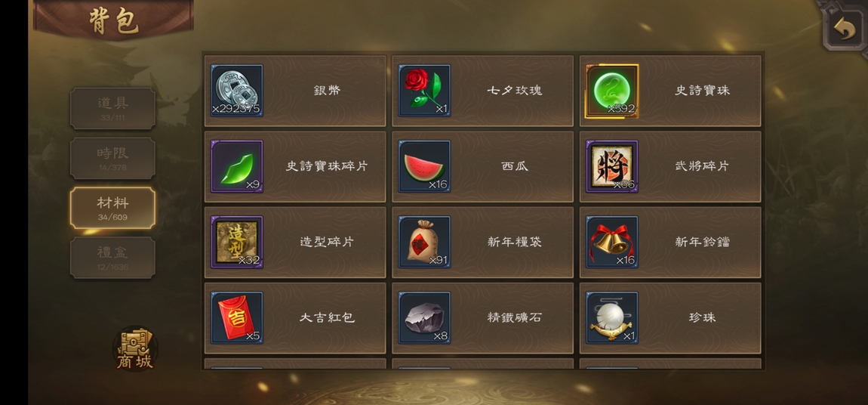Viewport: 868px width, 405px height.
Task: Open the 大吉紅包 red envelope icon
Action: [237, 318]
